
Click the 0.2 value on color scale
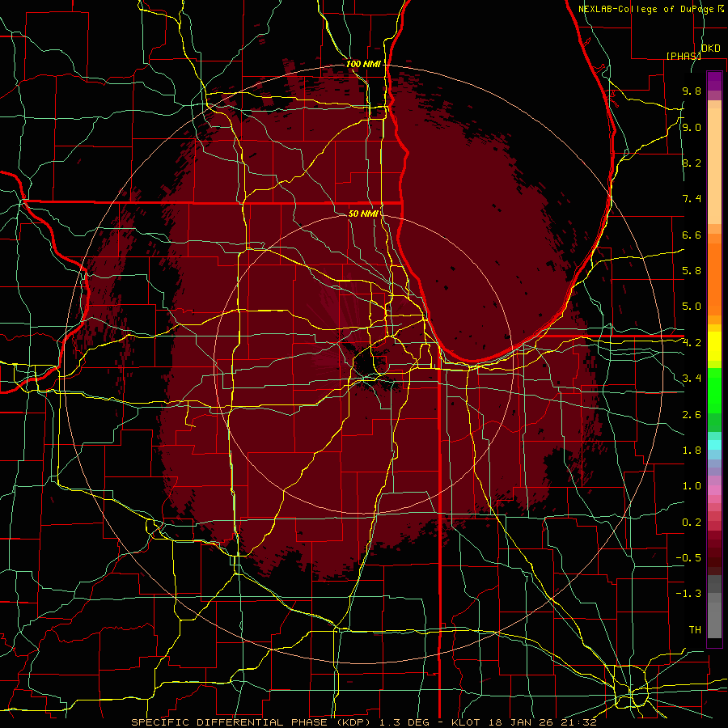pyautogui.click(x=692, y=523)
